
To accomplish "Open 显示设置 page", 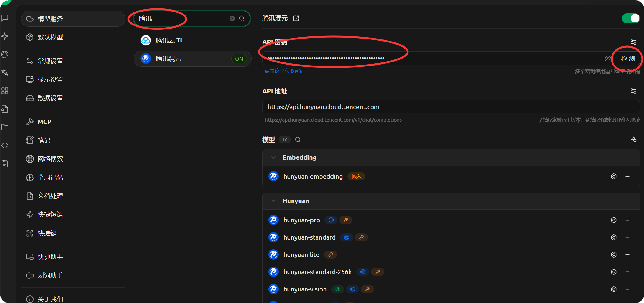I will (x=73, y=79).
